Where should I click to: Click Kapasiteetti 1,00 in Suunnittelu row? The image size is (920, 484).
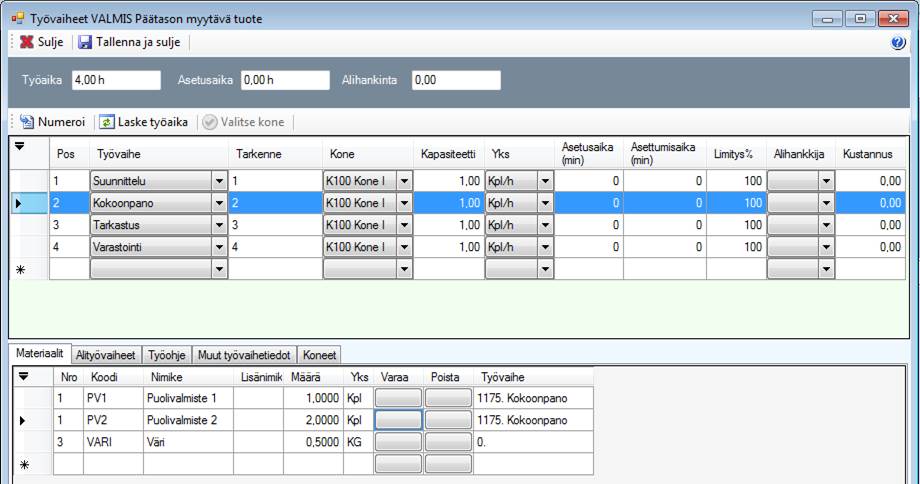449,181
